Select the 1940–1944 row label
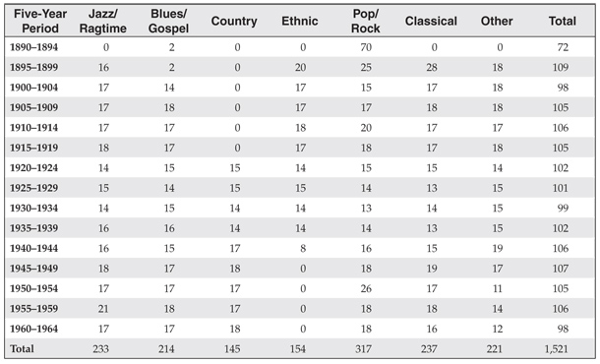The width and height of the screenshot is (600, 364). point(34,249)
